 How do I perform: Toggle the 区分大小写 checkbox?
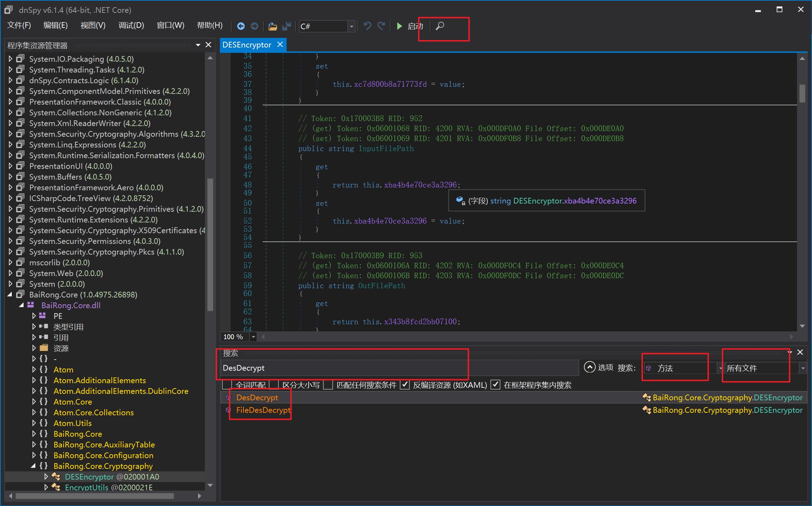click(x=273, y=385)
